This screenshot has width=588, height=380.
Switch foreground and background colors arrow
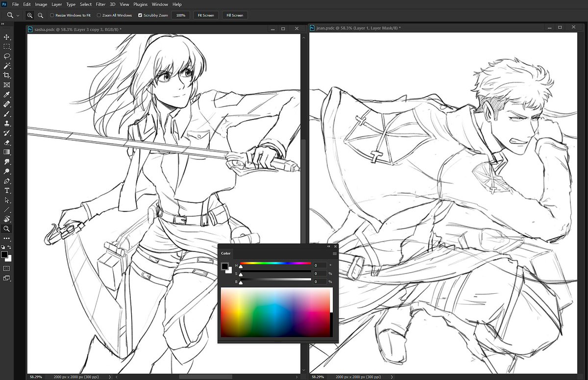(9, 247)
